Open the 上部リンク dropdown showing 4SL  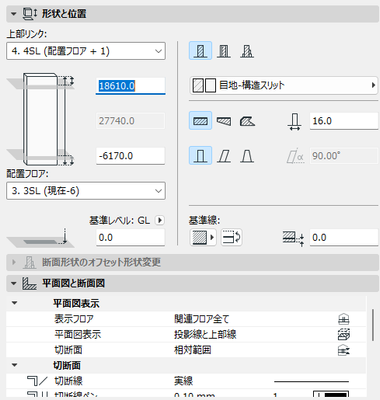[x=86, y=51]
